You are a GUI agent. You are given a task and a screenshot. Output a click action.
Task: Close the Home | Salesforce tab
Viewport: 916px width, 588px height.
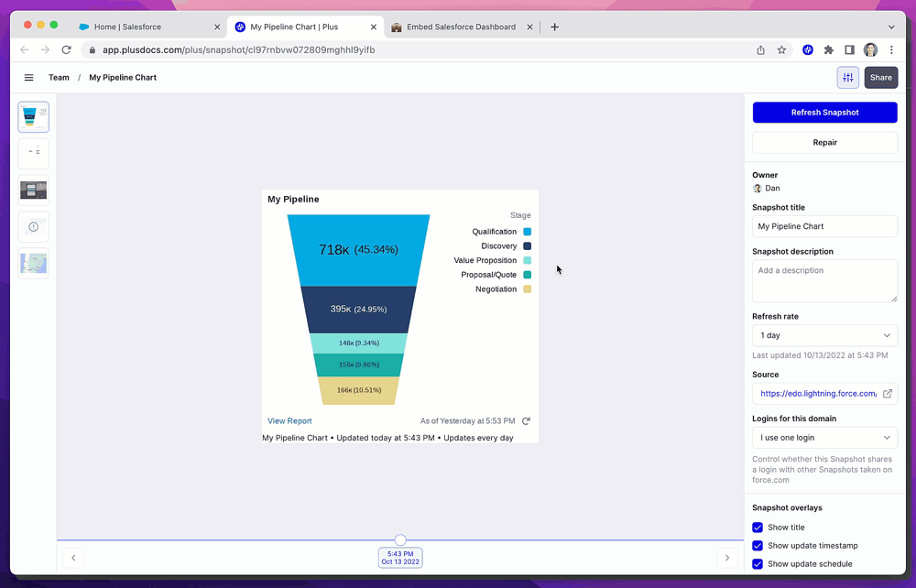click(217, 27)
